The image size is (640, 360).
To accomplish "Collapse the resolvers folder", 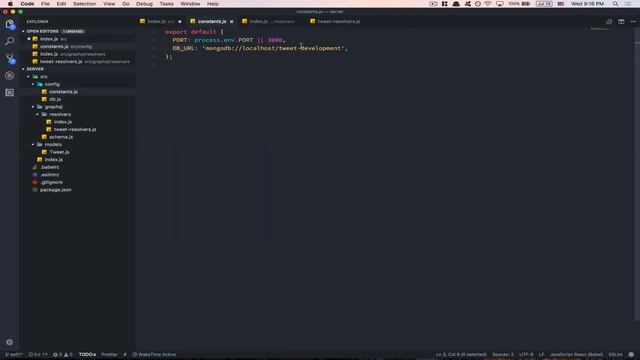I will click(38, 114).
